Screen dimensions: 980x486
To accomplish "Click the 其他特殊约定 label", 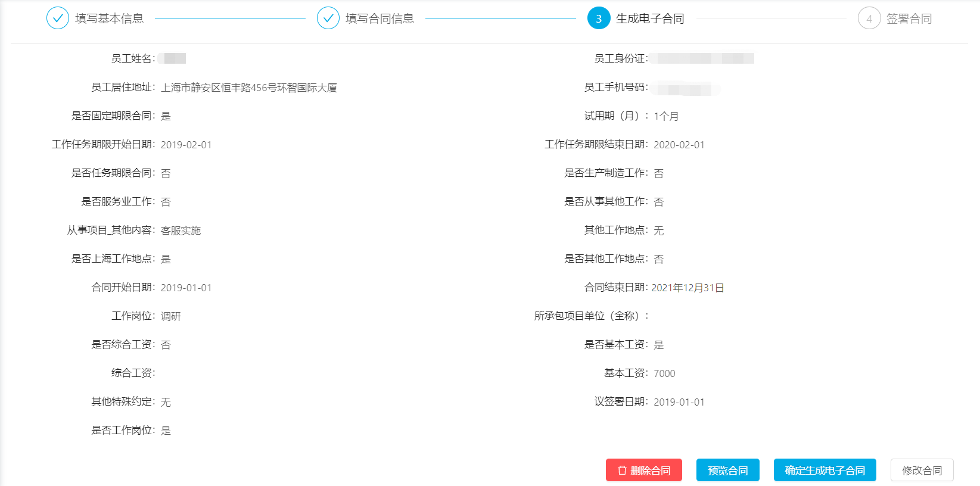I will [x=123, y=402].
